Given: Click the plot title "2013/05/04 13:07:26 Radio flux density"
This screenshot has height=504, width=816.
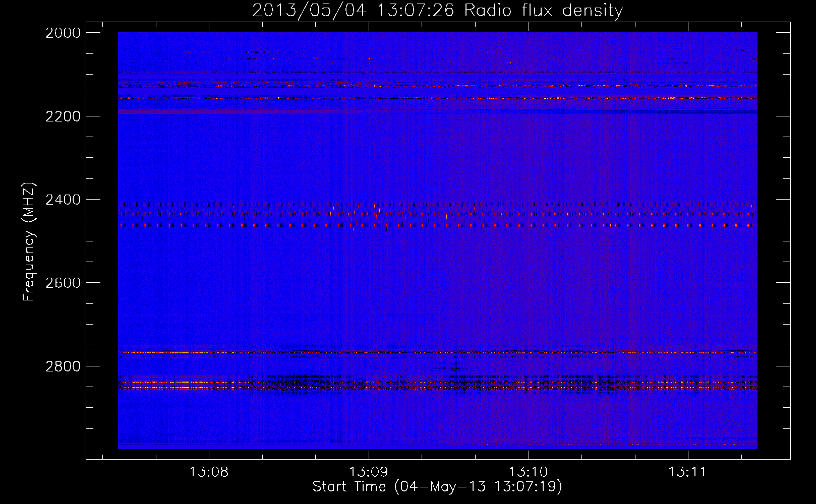Looking at the screenshot, I should click(437, 10).
